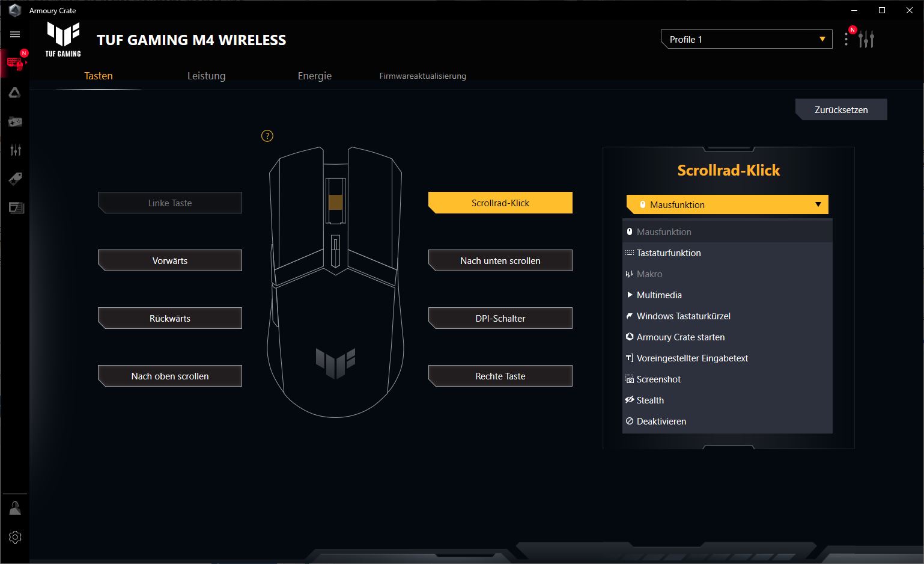
Task: Click the highlighted scroll wheel on mouse diagram
Action: pyautogui.click(x=336, y=202)
